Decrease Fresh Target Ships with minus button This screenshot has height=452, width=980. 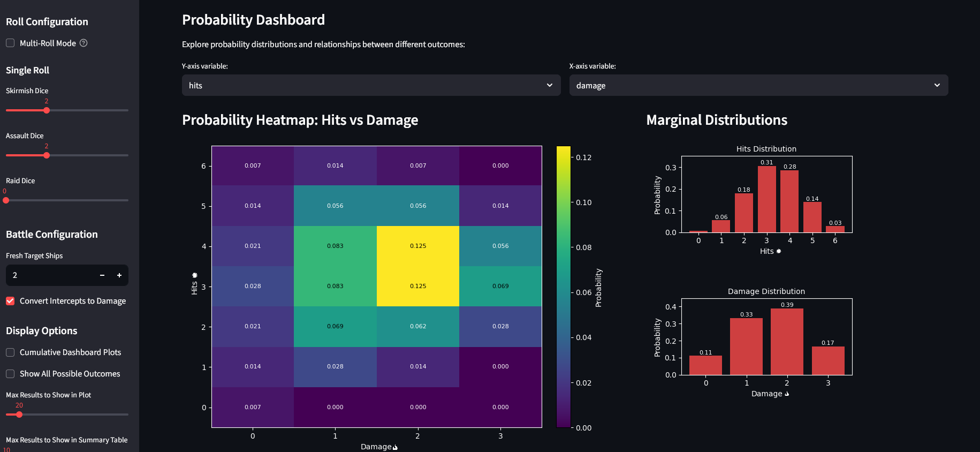(102, 275)
